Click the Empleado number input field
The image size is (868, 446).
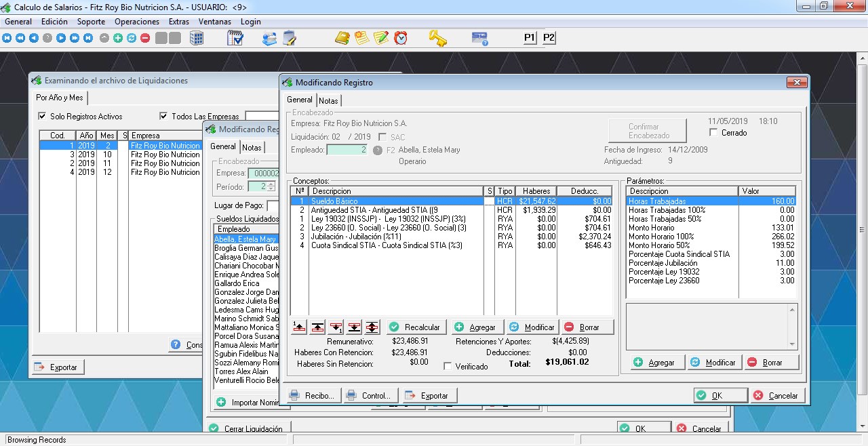[347, 150]
